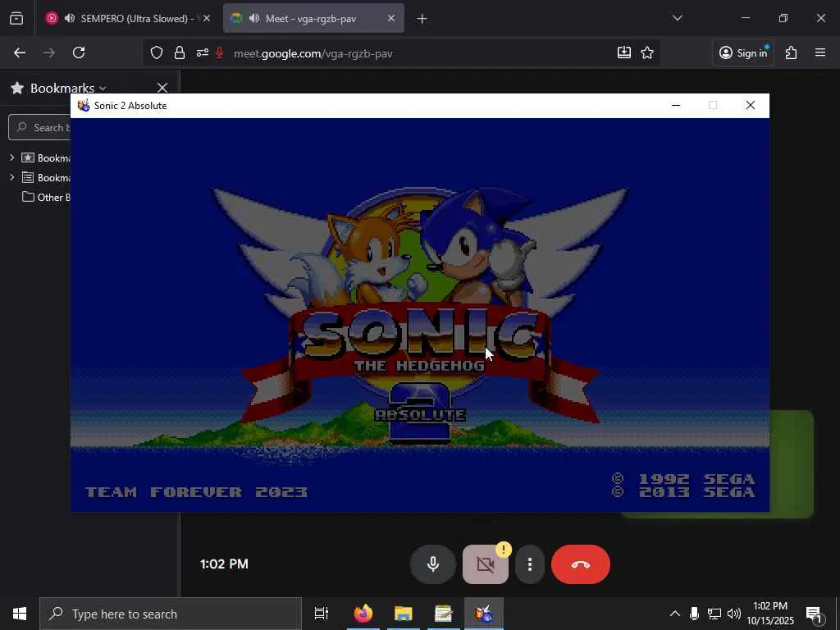Open tracking protection shield icon
The height and width of the screenshot is (630, 840).
click(157, 52)
